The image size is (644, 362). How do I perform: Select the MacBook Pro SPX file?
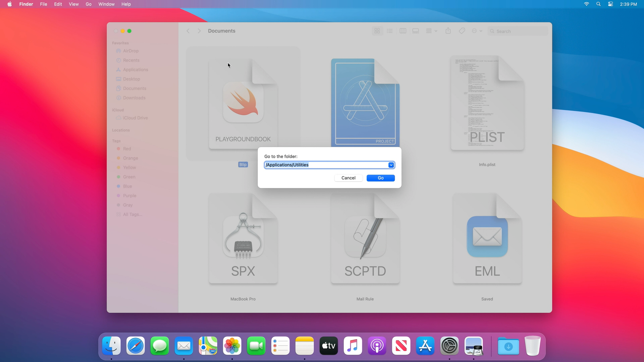(243, 239)
